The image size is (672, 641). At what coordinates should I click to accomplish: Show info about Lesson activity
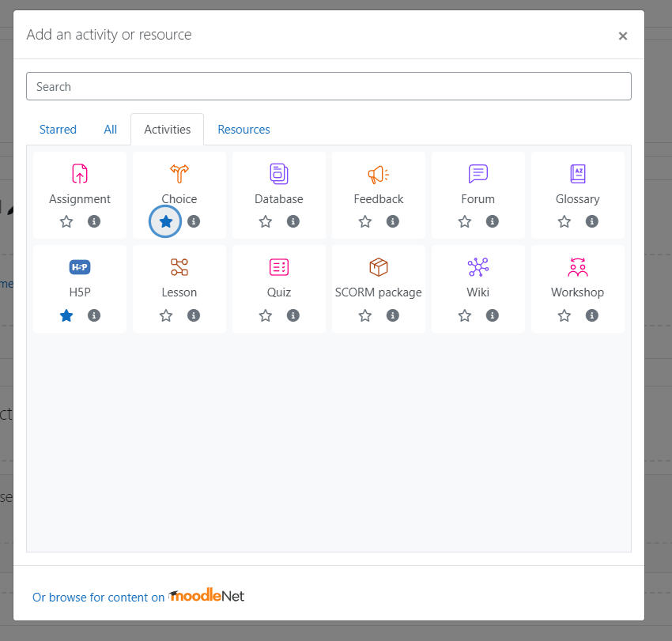[x=194, y=315]
